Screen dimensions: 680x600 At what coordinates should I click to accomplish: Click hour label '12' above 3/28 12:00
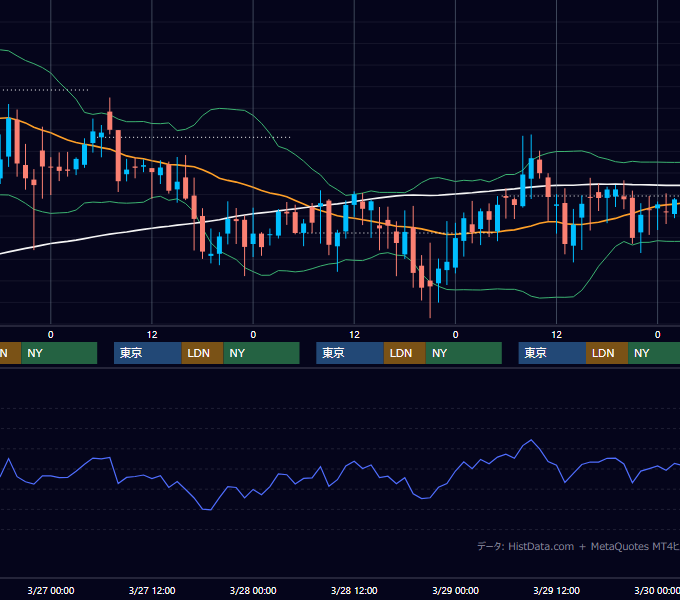click(354, 335)
